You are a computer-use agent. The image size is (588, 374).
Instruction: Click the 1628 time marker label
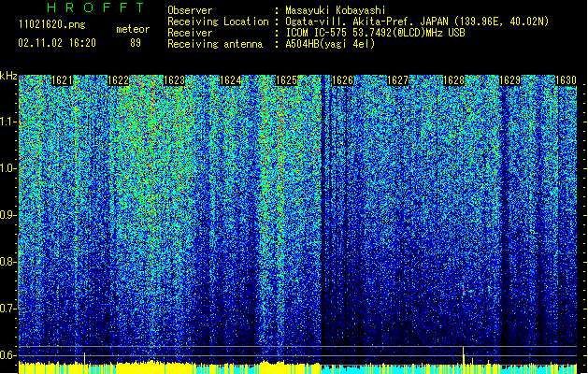[x=453, y=80]
